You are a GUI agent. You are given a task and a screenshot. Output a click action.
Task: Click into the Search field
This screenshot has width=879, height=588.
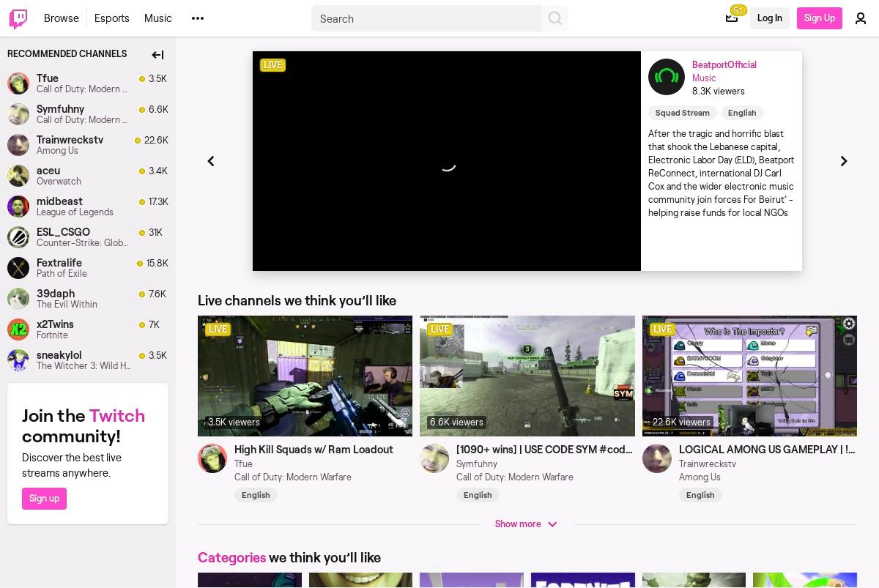coord(426,18)
